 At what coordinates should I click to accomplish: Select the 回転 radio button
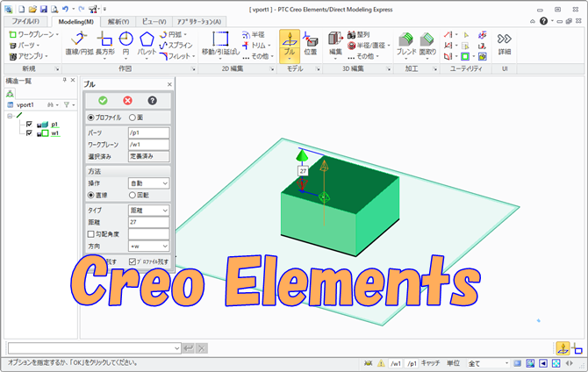coord(132,195)
